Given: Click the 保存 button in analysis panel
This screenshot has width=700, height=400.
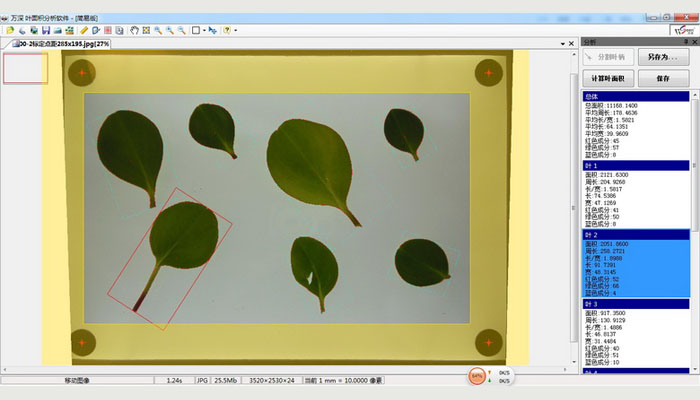Looking at the screenshot, I should (663, 78).
